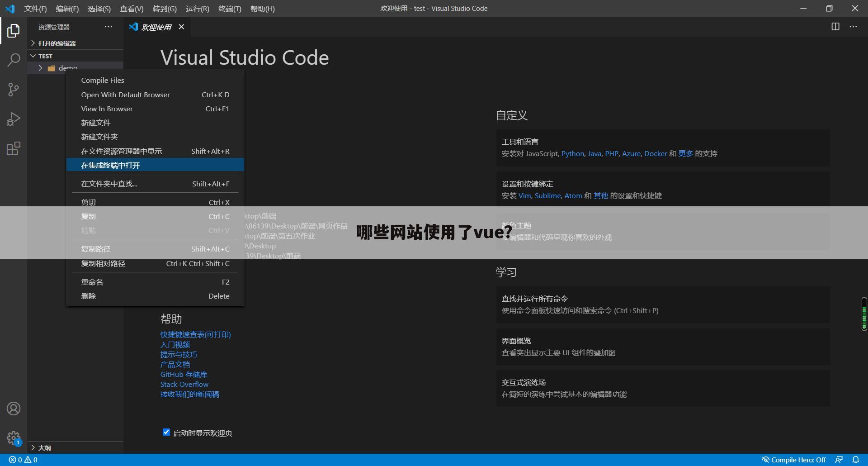This screenshot has height=466, width=868.
Task: Click the 欢迎使用 editor tab
Action: click(156, 27)
